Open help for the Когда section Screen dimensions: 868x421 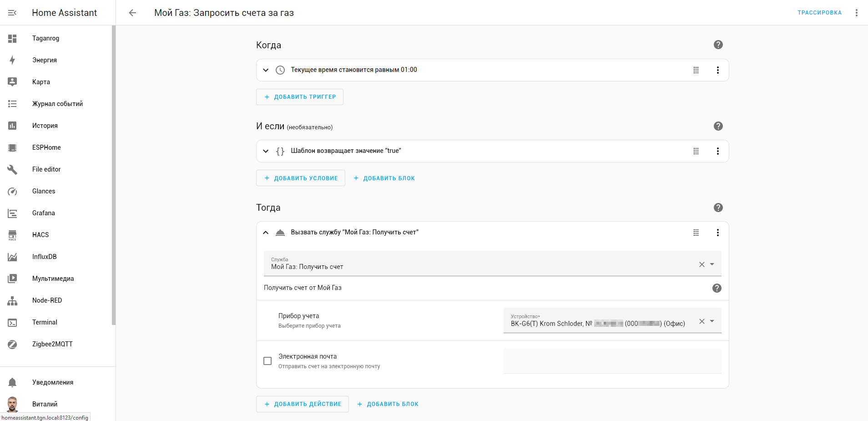(718, 45)
